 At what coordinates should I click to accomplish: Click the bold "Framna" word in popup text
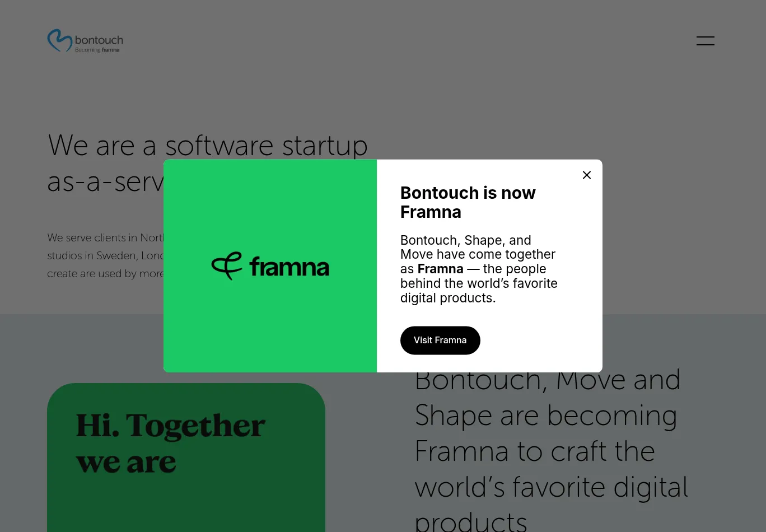tap(440, 269)
